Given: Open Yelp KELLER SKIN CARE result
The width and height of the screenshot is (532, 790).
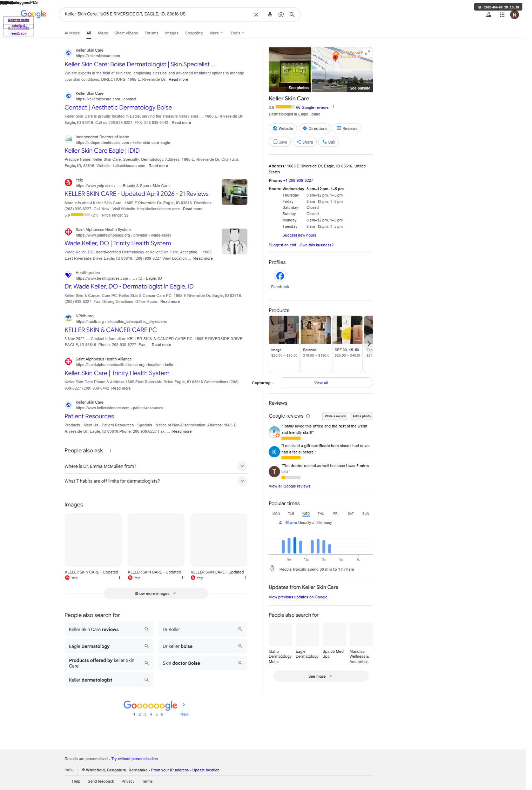Looking at the screenshot, I should (136, 194).
